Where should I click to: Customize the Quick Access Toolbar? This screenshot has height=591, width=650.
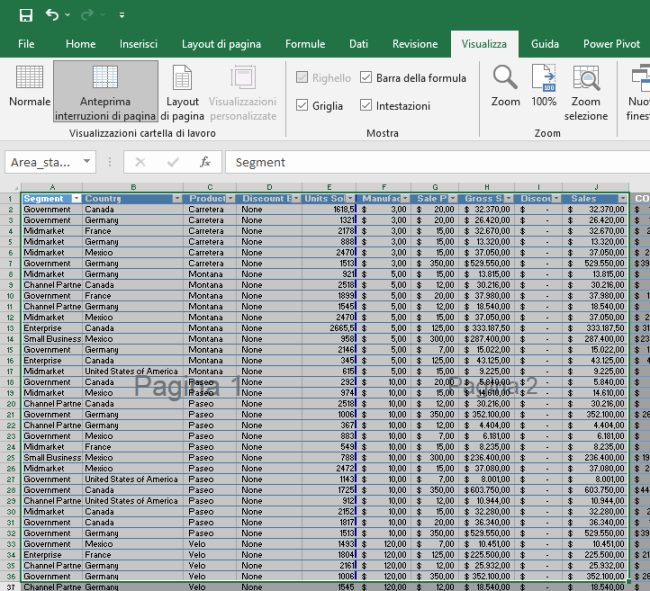point(122,15)
